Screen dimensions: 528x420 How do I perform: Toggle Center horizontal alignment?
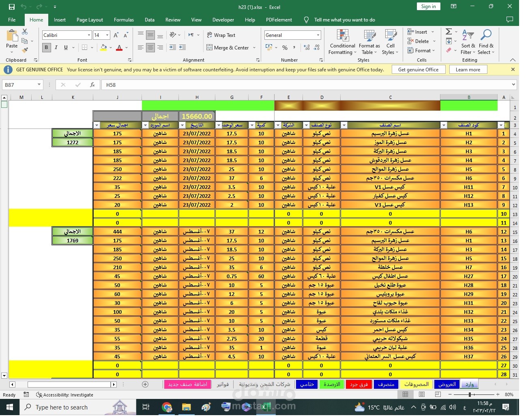pos(150,47)
